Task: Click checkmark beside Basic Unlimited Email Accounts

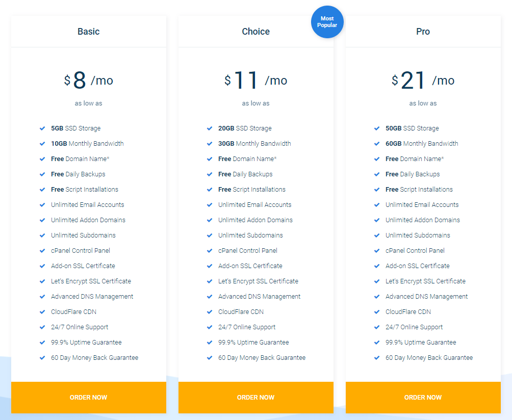Action: [x=42, y=205]
